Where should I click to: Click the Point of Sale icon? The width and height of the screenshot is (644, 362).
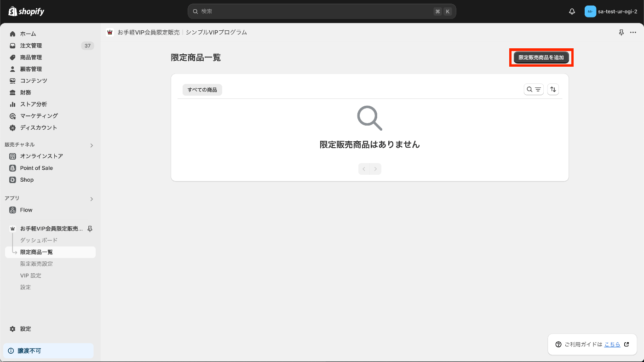point(12,168)
